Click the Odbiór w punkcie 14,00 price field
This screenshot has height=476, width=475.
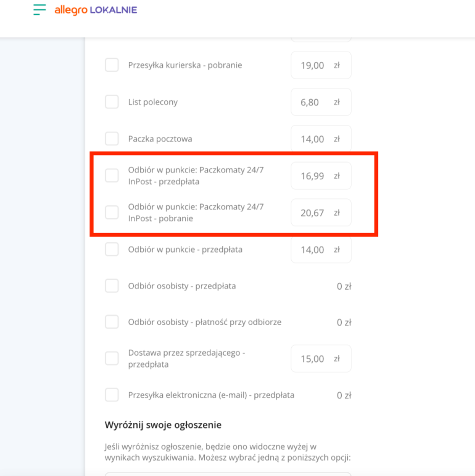pyautogui.click(x=313, y=250)
